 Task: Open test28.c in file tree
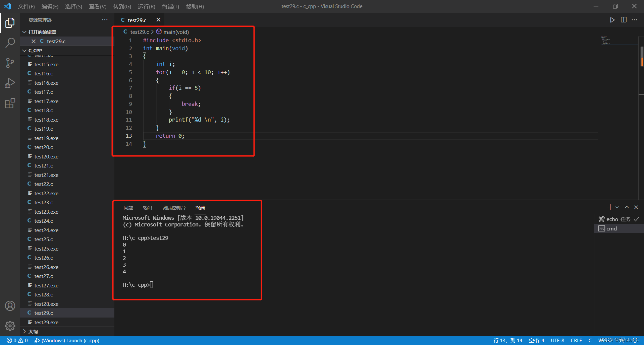[x=67, y=294]
